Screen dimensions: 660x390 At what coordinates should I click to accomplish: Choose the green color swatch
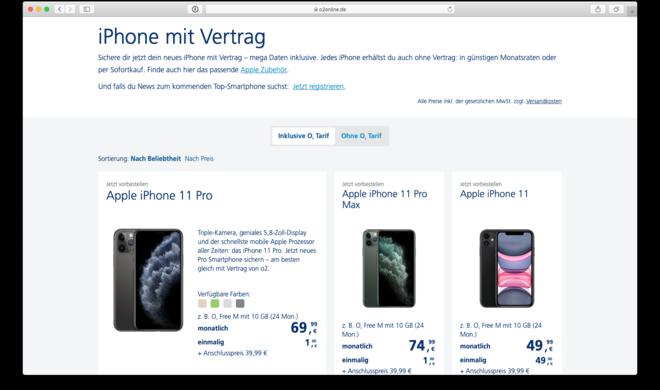click(x=215, y=303)
